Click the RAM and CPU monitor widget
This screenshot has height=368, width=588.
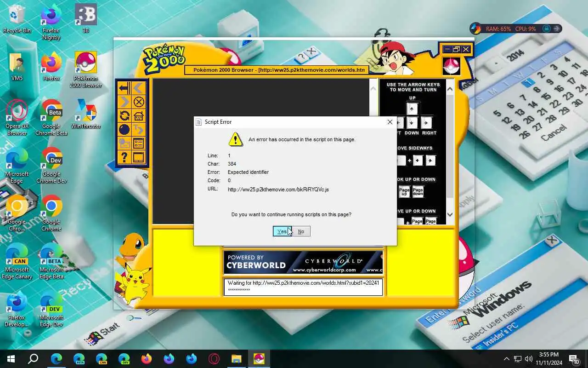pyautogui.click(x=515, y=29)
